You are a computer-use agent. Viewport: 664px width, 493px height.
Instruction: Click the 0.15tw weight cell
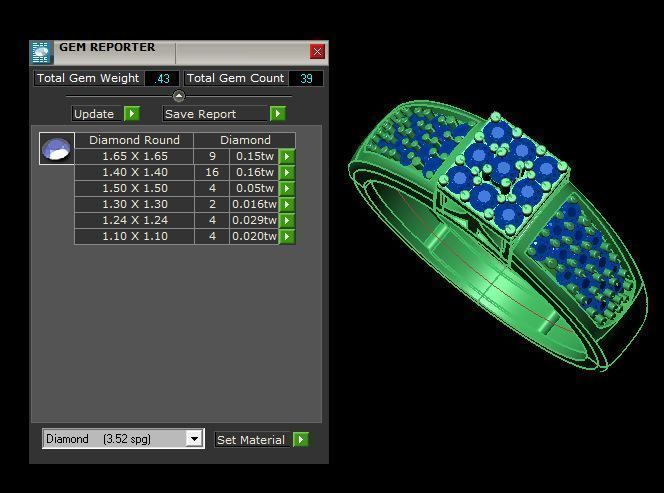pyautogui.click(x=254, y=156)
